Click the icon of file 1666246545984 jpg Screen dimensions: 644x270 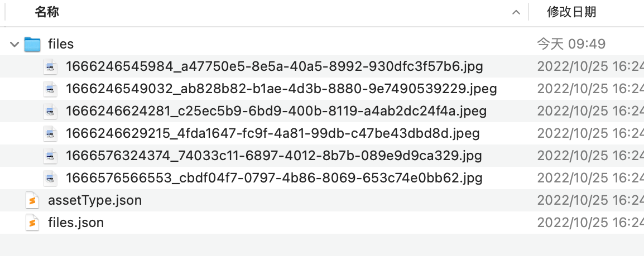[50, 66]
